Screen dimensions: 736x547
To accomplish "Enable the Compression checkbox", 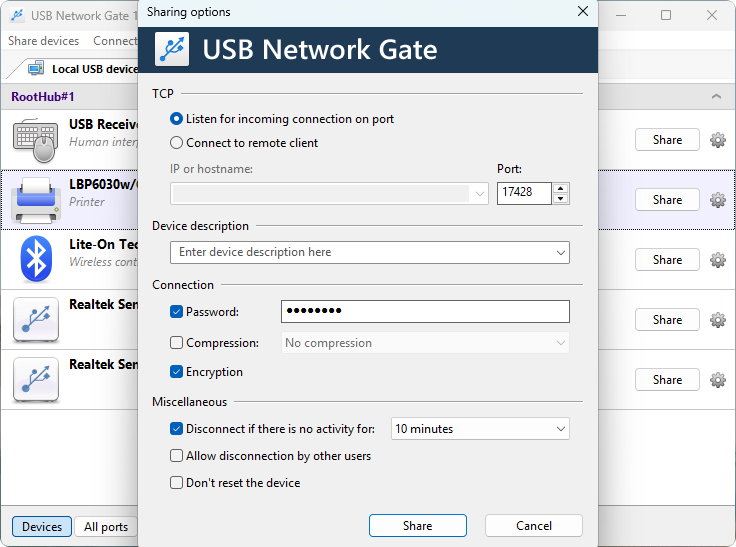I will click(x=176, y=343).
